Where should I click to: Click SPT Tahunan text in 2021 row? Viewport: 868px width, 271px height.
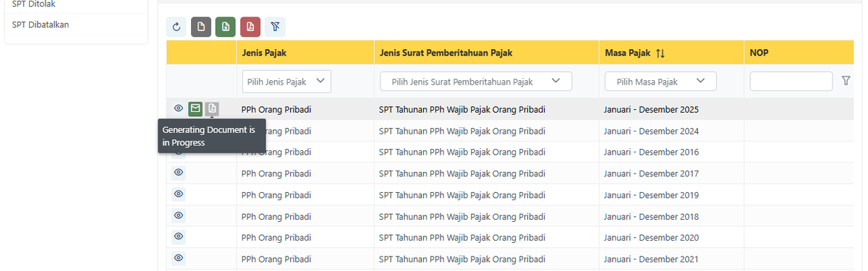[461, 259]
